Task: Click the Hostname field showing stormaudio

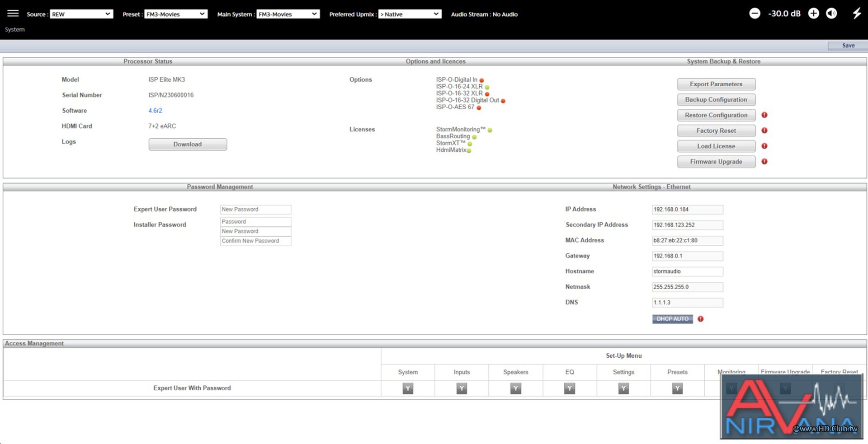Action: pos(687,271)
